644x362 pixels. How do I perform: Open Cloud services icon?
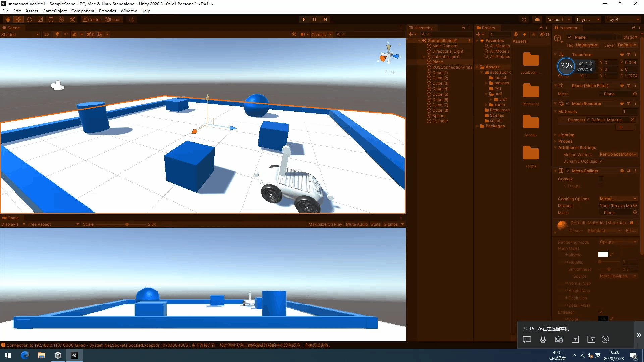537,19
